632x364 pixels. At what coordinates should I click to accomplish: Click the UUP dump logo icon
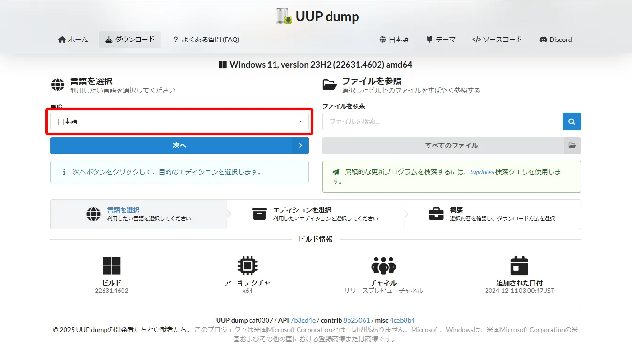coord(284,16)
